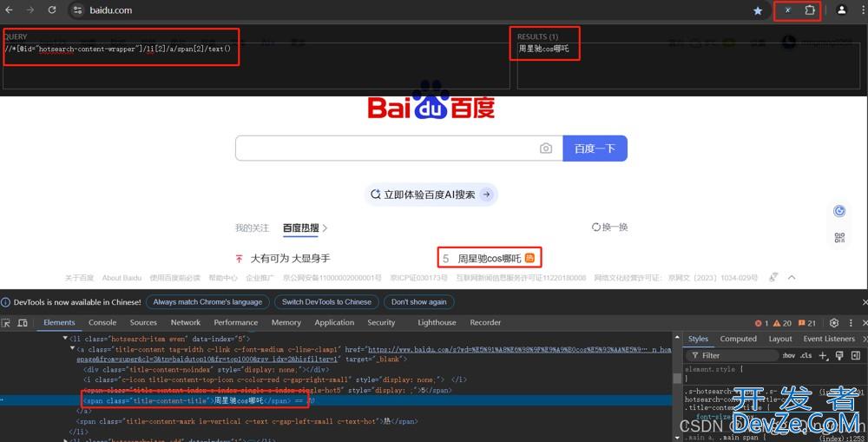Image resolution: width=868 pixels, height=442 pixels.
Task: Open hot topic 周星驰cos哪吒
Action: pyautogui.click(x=490, y=258)
